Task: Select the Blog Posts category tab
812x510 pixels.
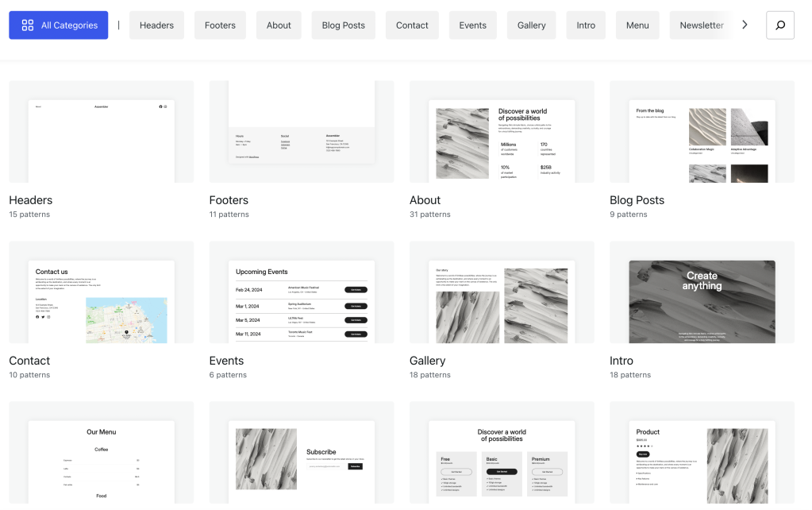Action: click(x=343, y=25)
